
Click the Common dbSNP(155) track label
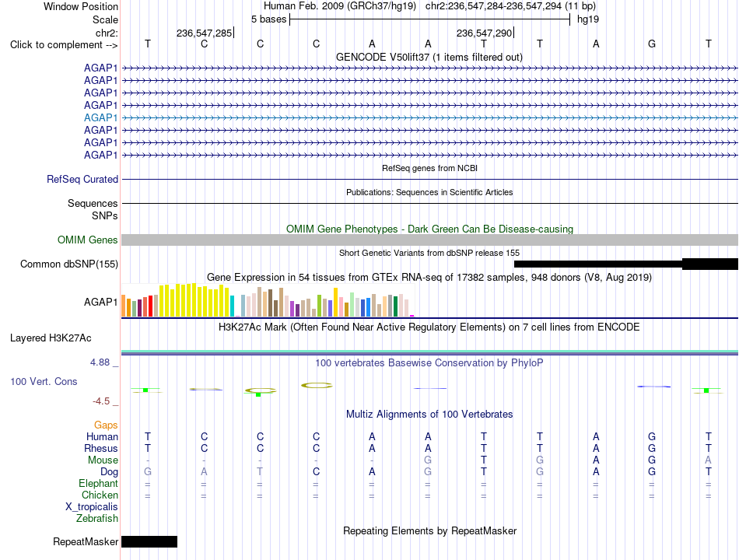point(68,264)
